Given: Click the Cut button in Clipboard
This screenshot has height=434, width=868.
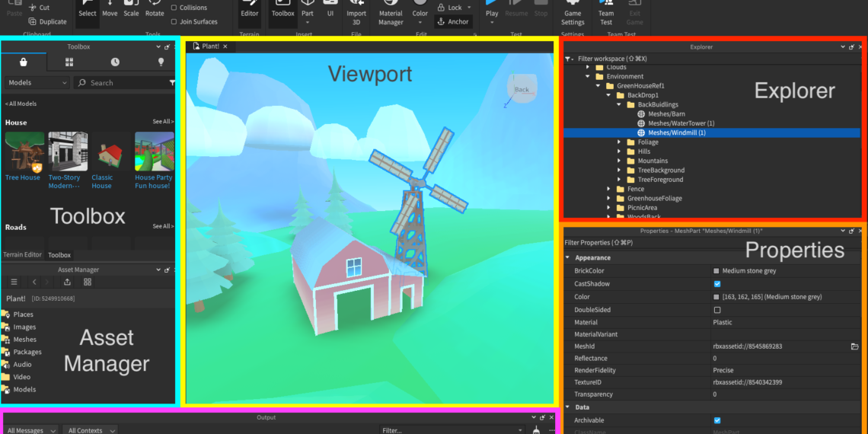Looking at the screenshot, I should (40, 8).
